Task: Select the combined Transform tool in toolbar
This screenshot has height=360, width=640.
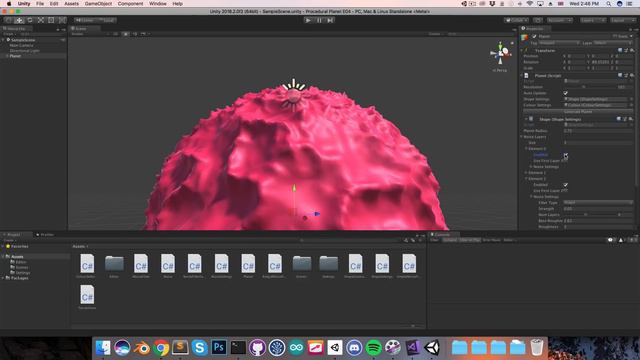Action: pos(62,20)
